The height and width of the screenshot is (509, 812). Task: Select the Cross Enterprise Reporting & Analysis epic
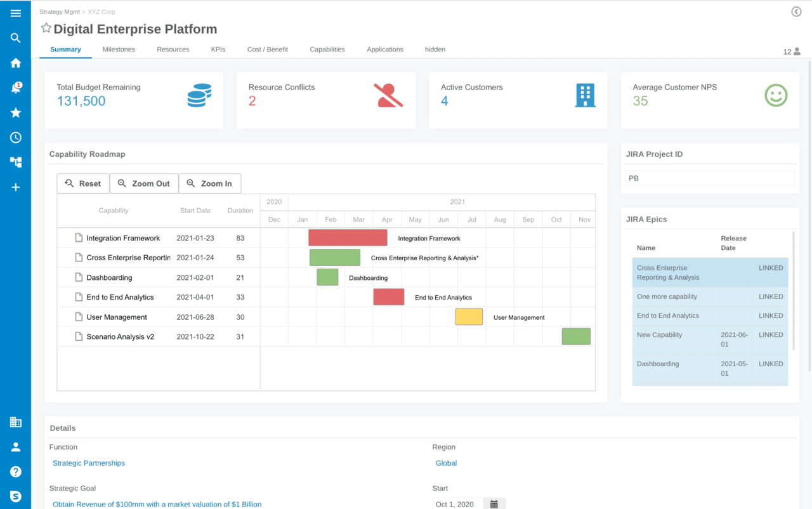click(x=710, y=273)
